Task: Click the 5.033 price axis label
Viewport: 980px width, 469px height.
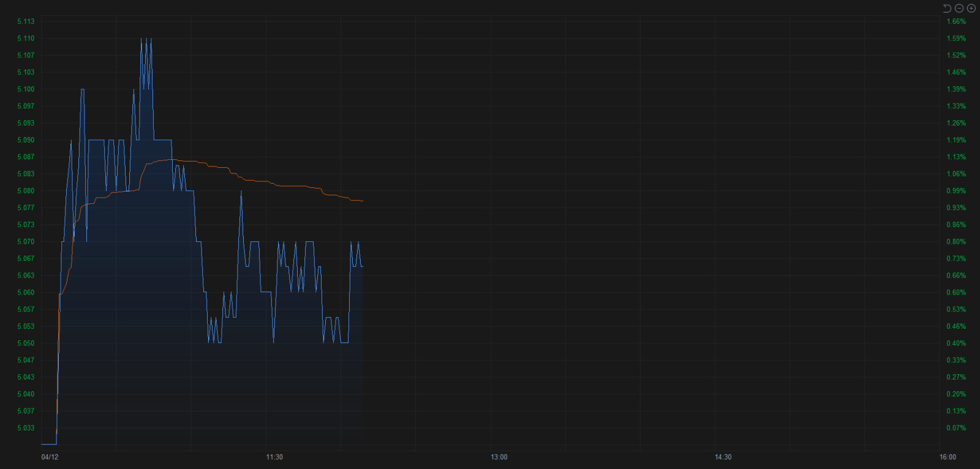Action: (26, 428)
